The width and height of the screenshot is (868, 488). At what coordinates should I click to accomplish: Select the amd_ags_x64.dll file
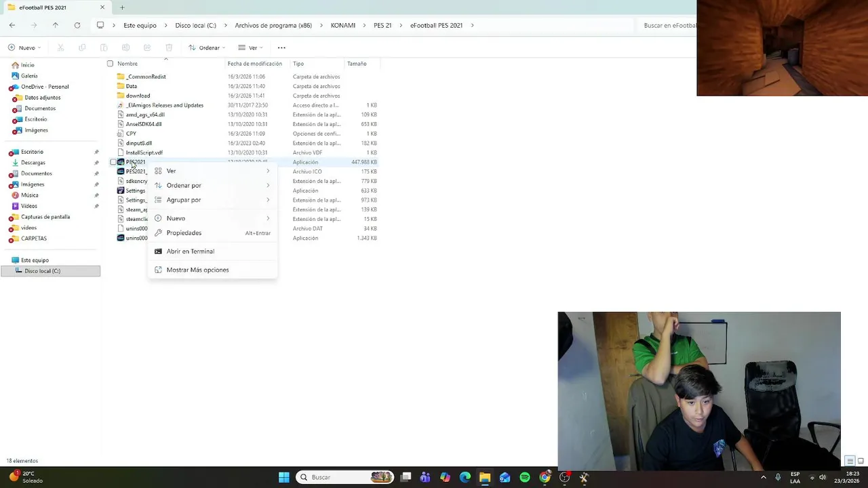pyautogui.click(x=145, y=115)
